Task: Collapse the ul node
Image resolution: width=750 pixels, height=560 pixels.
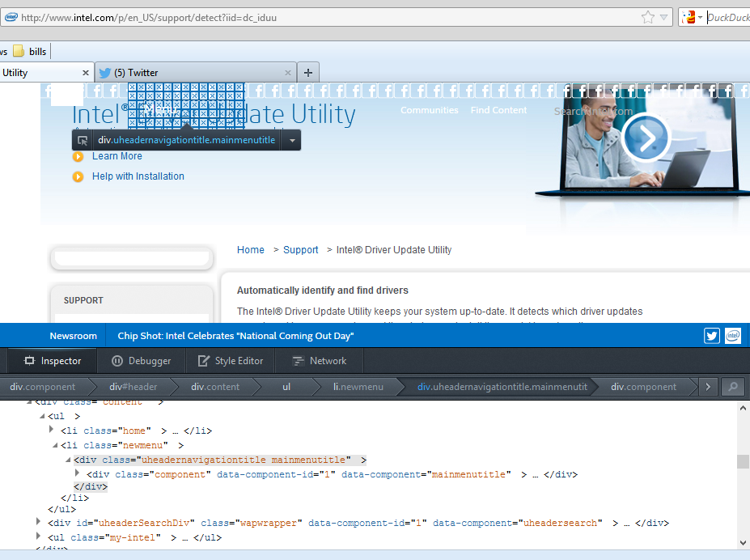Action: pos(42,416)
